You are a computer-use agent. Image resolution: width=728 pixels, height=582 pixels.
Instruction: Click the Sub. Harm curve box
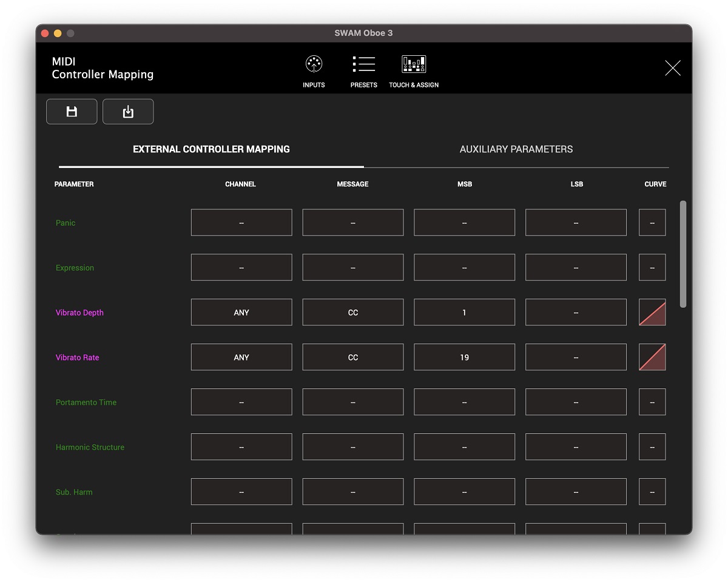click(652, 492)
